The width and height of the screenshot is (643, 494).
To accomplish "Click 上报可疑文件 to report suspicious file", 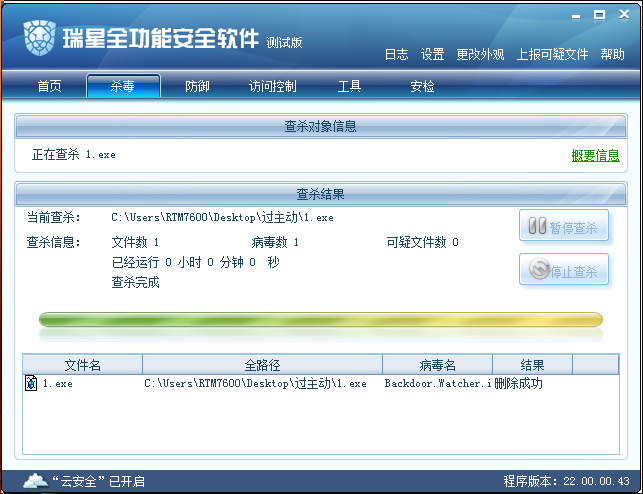I will click(552, 54).
